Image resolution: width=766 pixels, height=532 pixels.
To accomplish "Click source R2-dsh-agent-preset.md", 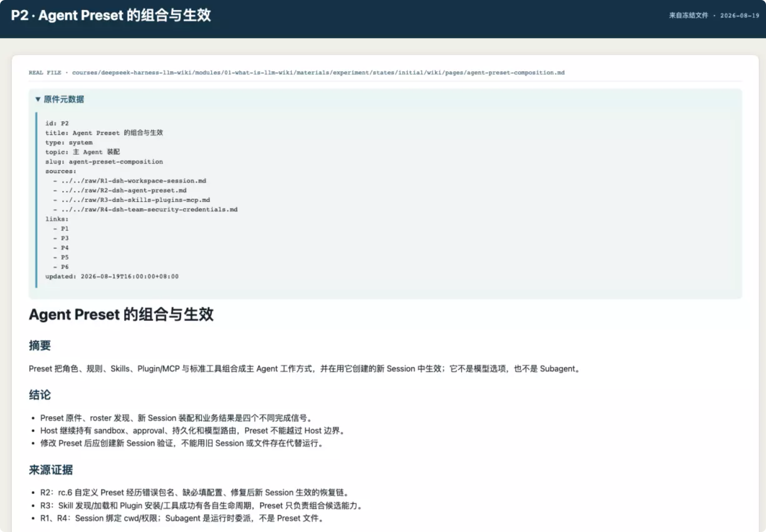I will (124, 190).
